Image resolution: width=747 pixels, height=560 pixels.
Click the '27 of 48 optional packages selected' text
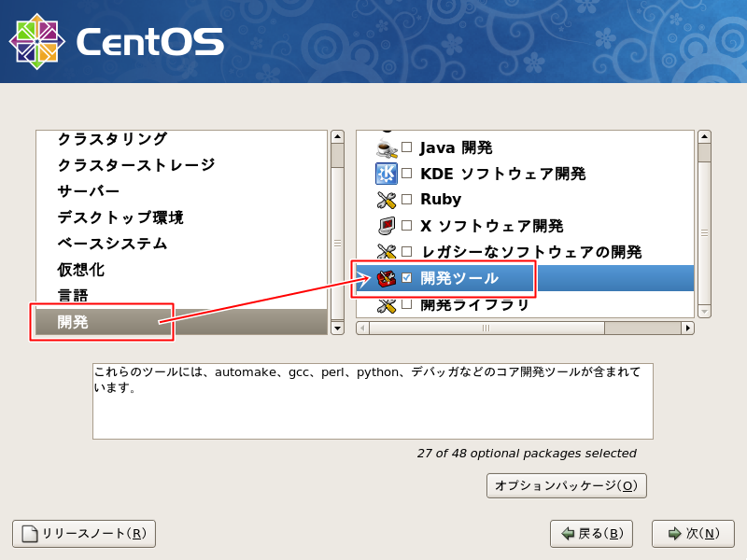(527, 454)
